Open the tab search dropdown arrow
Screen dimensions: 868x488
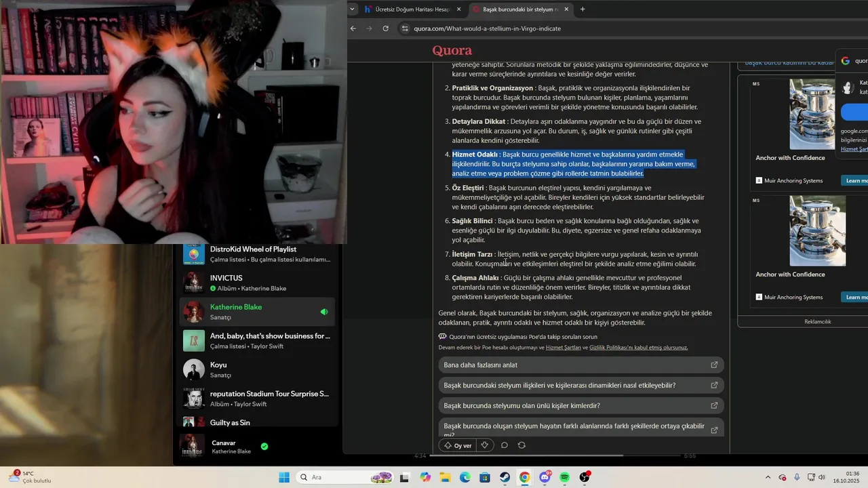(352, 9)
